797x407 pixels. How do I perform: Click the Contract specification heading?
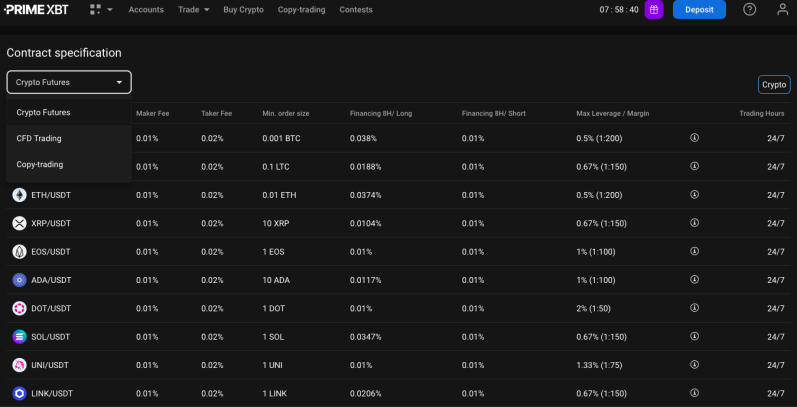(x=64, y=53)
